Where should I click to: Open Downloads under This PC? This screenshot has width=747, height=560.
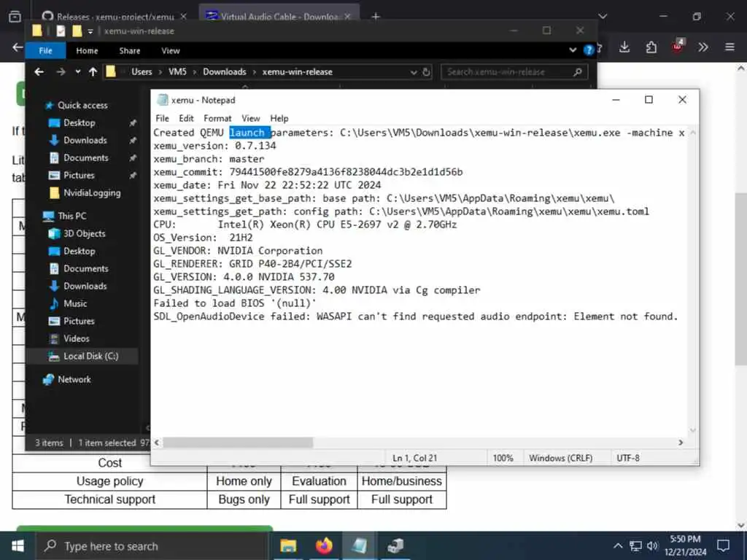(x=85, y=286)
